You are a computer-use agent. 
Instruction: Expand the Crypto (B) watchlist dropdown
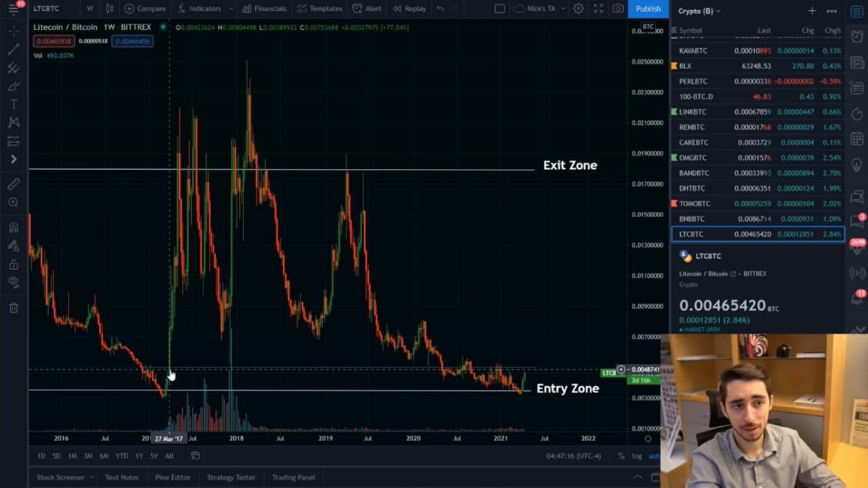pyautogui.click(x=699, y=11)
